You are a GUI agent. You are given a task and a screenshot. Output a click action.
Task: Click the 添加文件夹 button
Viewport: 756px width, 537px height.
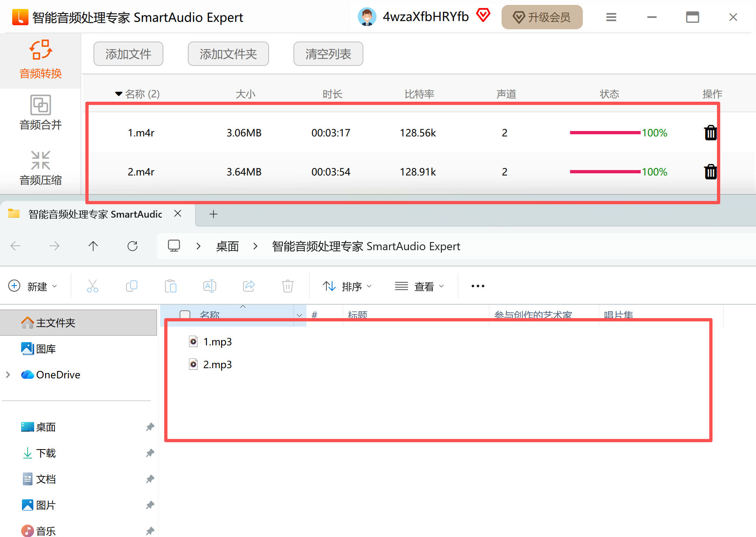point(228,54)
